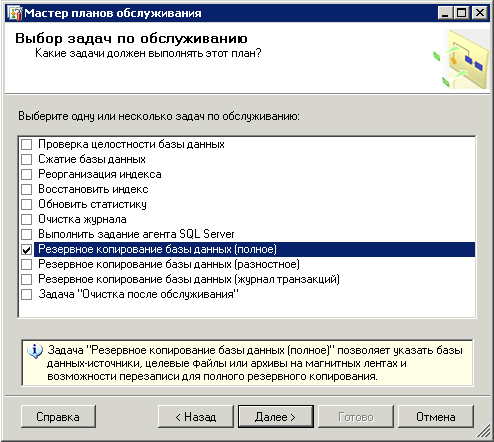This screenshot has height=442, width=494.
Task: Click the wizard icon in the title bar
Action: pyautogui.click(x=15, y=13)
